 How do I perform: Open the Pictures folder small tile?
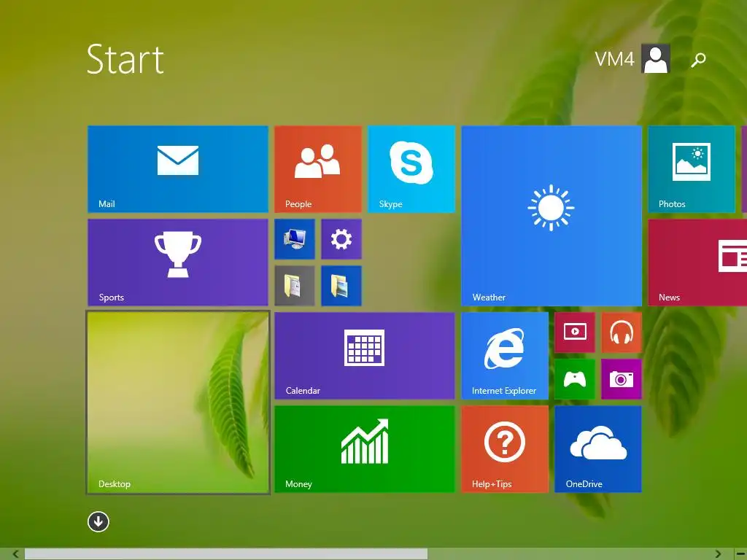click(x=341, y=286)
